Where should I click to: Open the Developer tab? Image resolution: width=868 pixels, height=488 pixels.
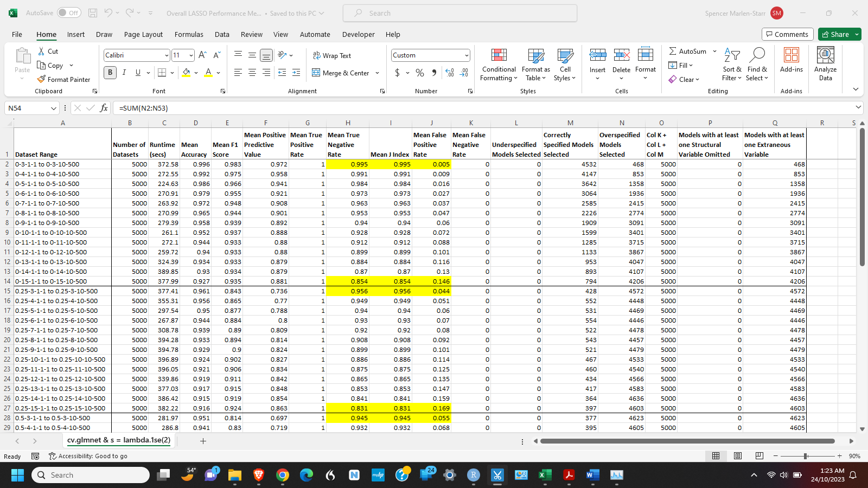[358, 34]
